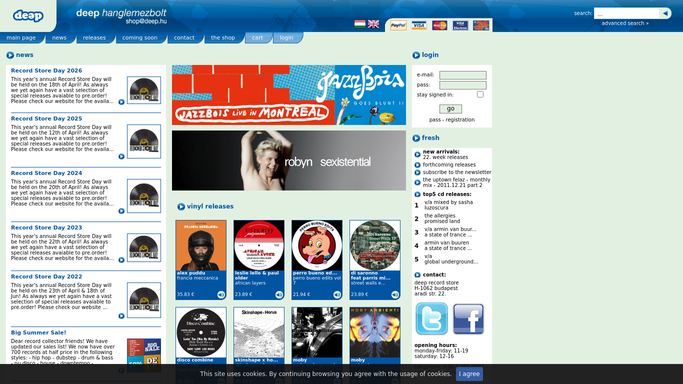Click shop@deep.hu email address
683x384 pixels.
point(146,21)
